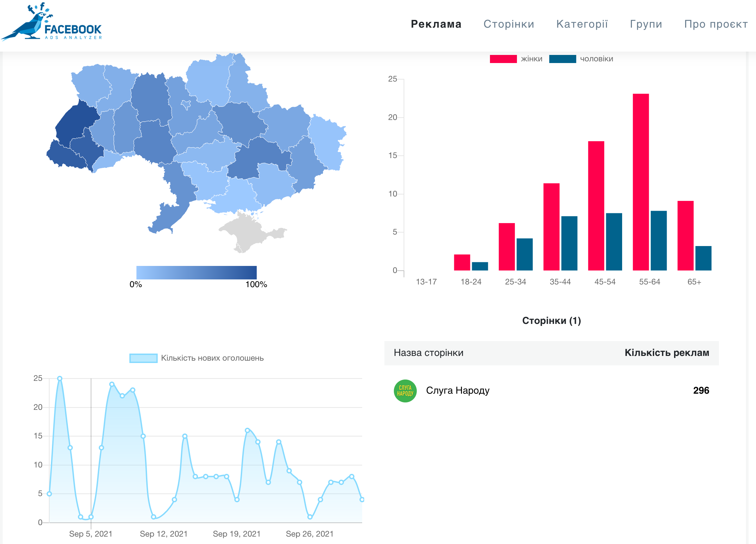Click the blue 35-44 men bar
The height and width of the screenshot is (544, 756).
coord(569,243)
